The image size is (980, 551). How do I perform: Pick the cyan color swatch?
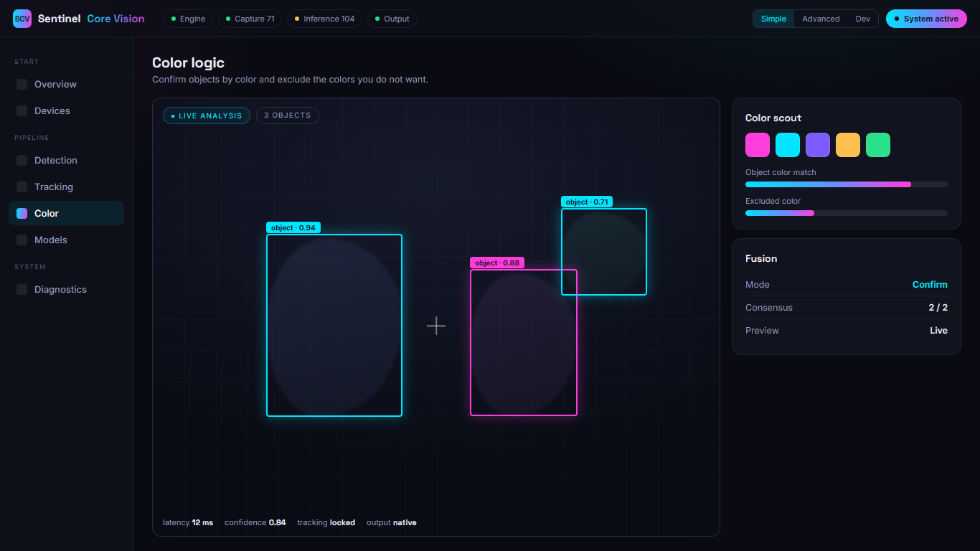pos(788,145)
